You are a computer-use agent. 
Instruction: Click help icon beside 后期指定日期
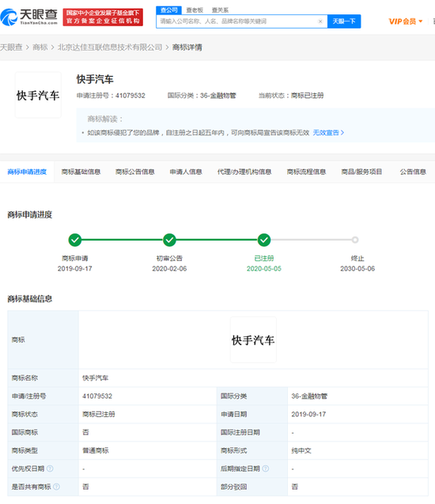(266, 468)
